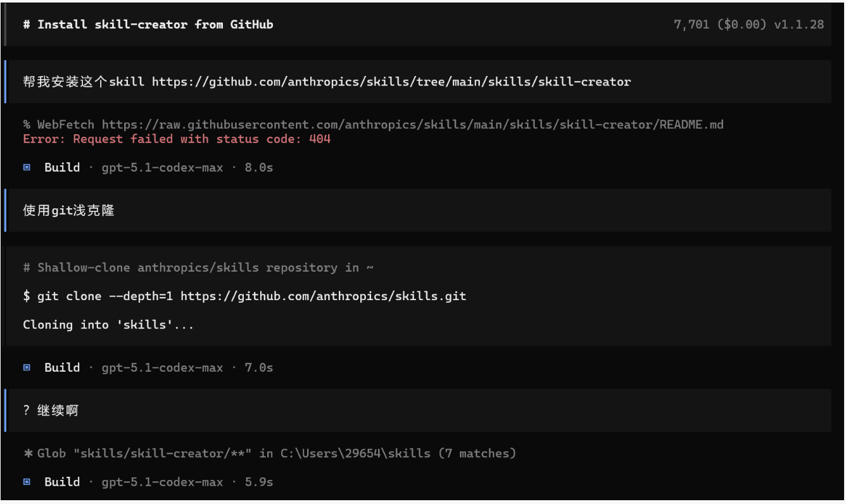Screen dimensions: 846x504
Task: Expand the Shallow-clone command block header
Action: click(198, 268)
